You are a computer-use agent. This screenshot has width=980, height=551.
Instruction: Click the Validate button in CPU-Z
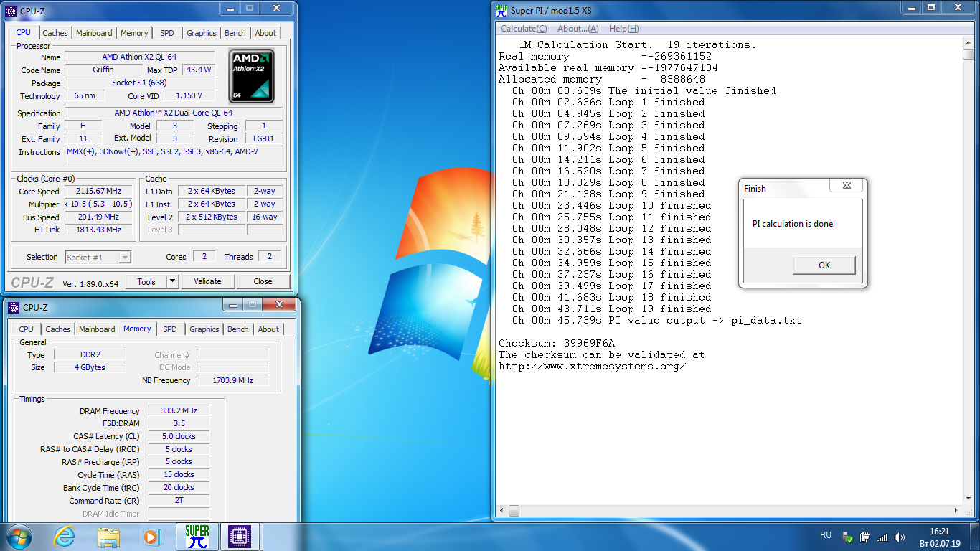pyautogui.click(x=207, y=281)
